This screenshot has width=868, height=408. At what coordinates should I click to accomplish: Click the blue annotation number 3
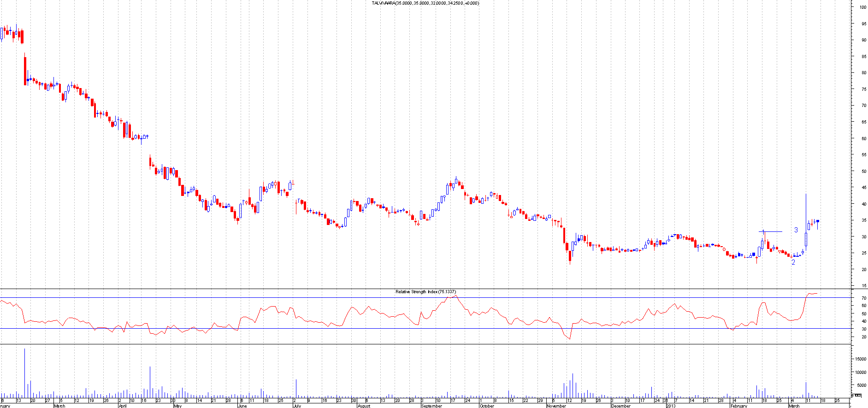point(796,230)
